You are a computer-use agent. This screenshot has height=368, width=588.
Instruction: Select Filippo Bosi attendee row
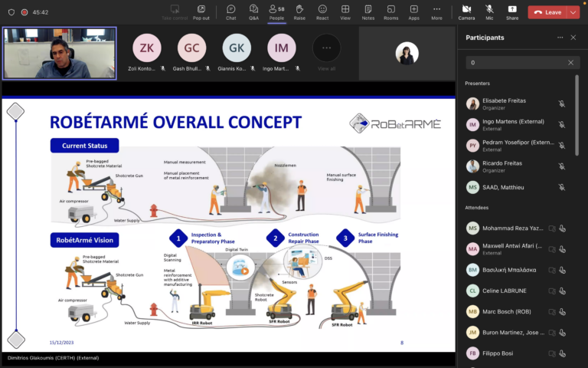[x=517, y=353]
